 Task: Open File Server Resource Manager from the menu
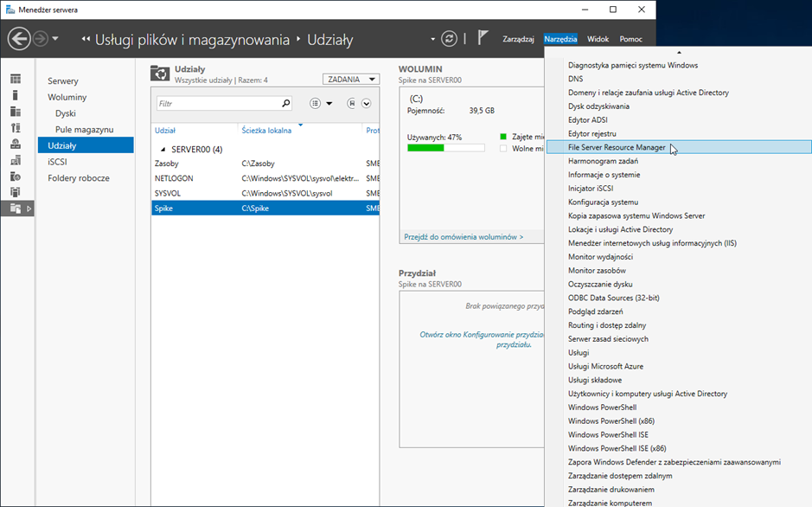[x=617, y=147]
